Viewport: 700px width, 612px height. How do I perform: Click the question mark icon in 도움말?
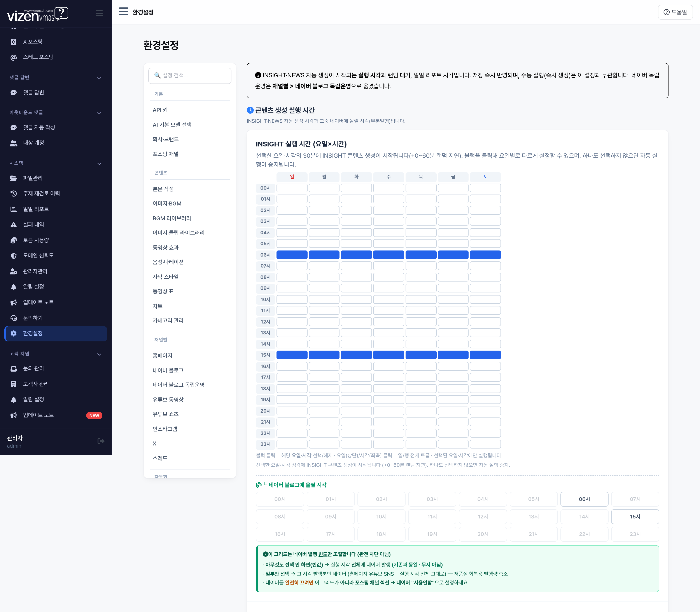666,12
